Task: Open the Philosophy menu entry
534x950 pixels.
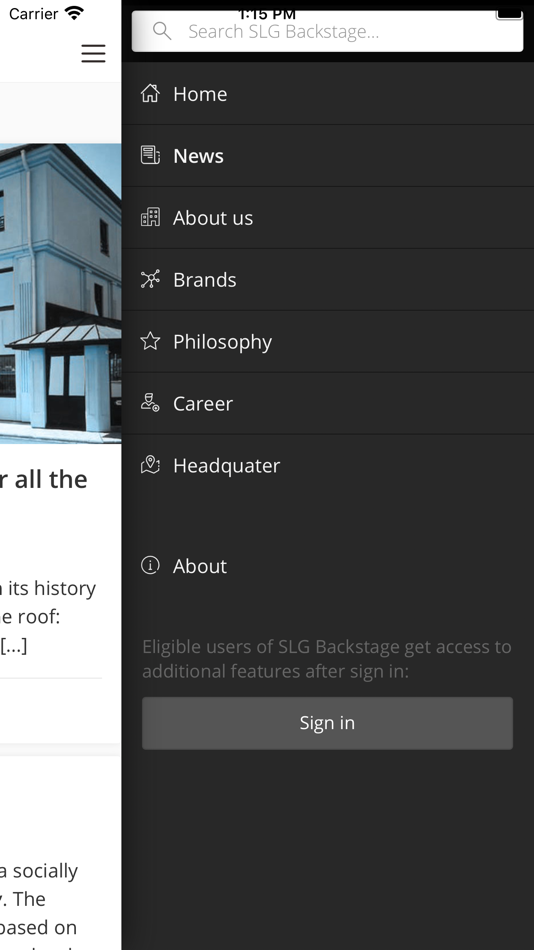Action: (328, 341)
